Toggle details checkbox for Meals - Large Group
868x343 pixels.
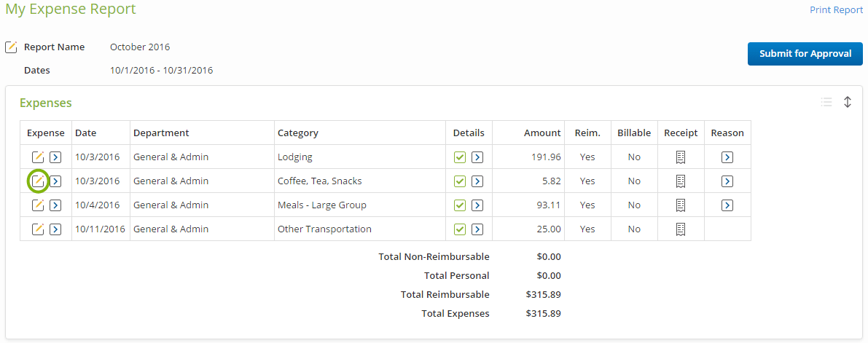(x=460, y=205)
